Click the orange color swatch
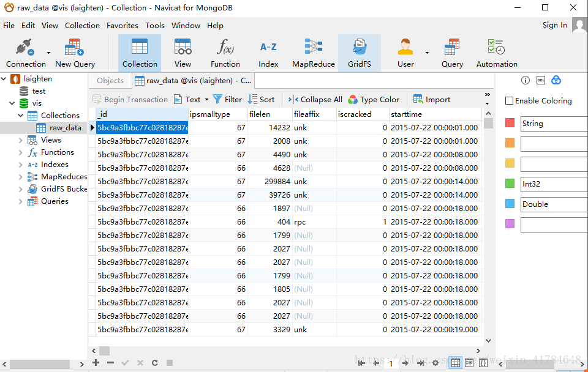Viewport: 588px width, 372px height. [x=510, y=143]
